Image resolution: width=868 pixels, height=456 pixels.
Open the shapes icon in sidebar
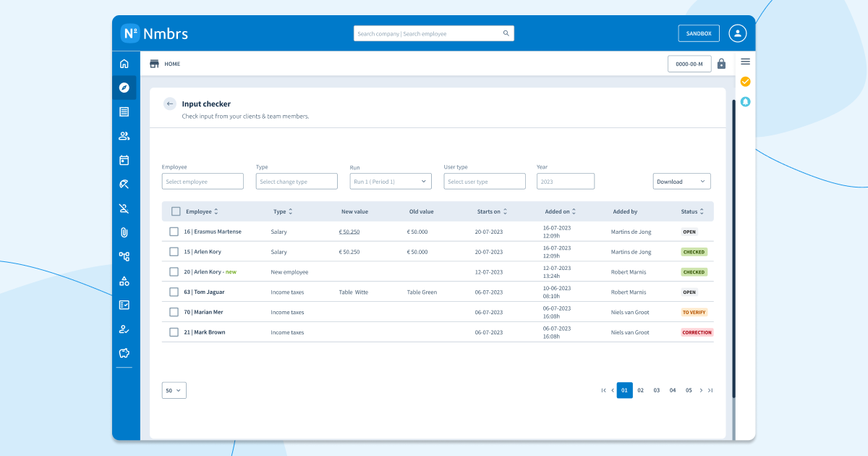pyautogui.click(x=124, y=281)
